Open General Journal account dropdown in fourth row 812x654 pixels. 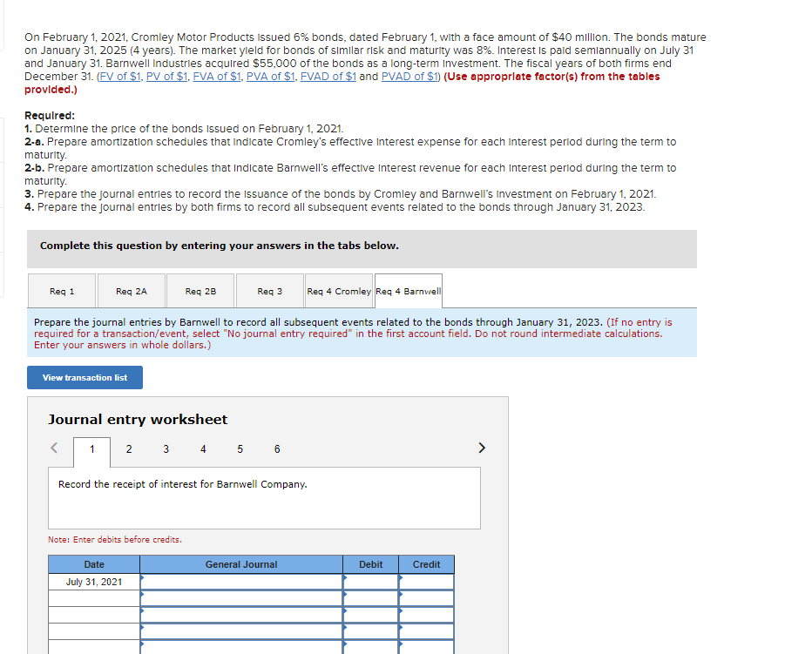pos(241,631)
